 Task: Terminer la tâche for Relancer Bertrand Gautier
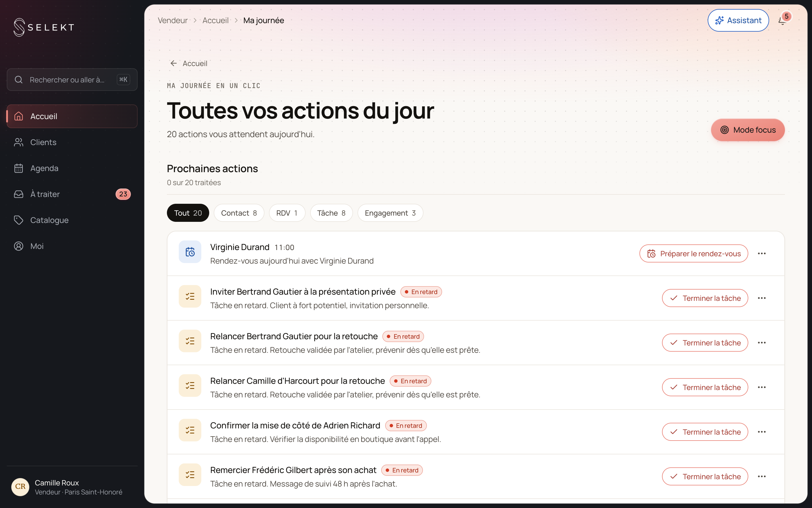pos(705,343)
